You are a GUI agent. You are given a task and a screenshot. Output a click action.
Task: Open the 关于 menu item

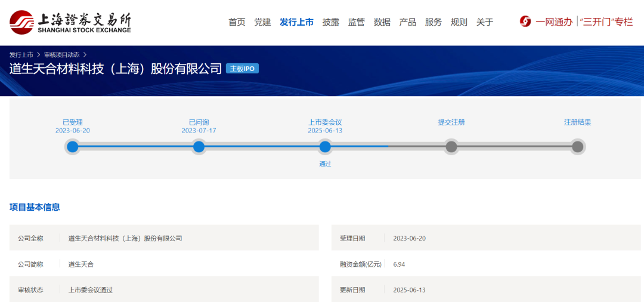tap(484, 22)
